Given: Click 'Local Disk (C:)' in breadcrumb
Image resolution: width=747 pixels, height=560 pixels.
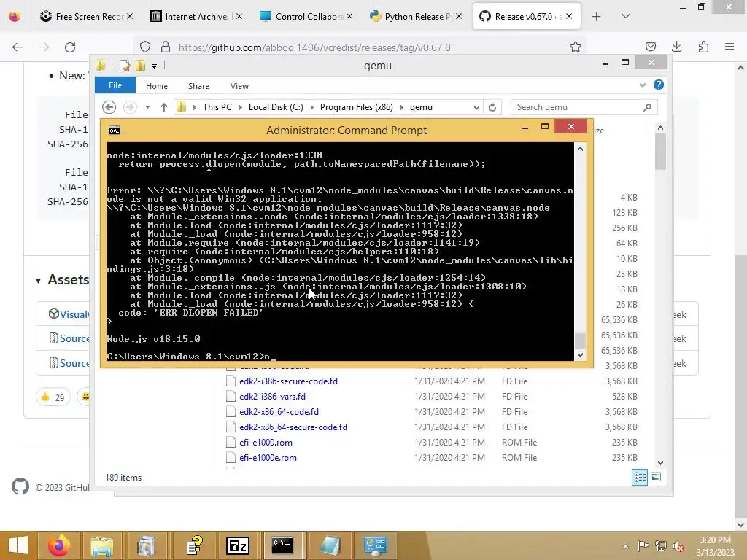Looking at the screenshot, I should (x=276, y=107).
